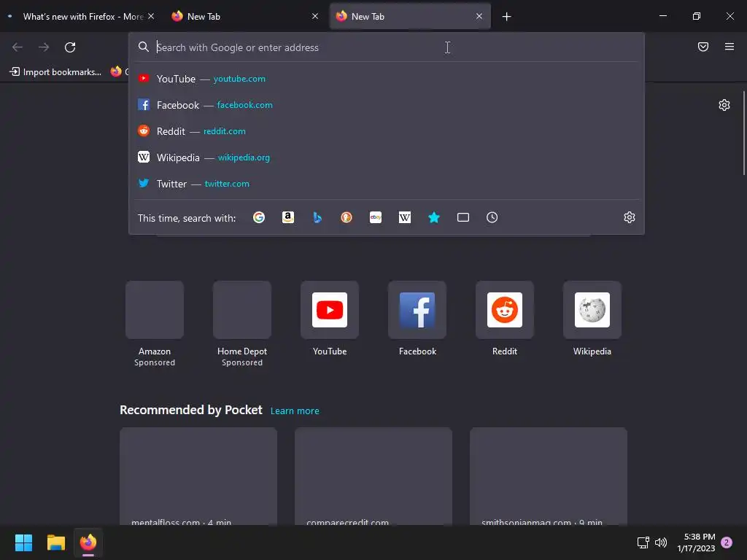The width and height of the screenshot is (747, 560).
Task: Search in History clock icon
Action: coord(492,217)
